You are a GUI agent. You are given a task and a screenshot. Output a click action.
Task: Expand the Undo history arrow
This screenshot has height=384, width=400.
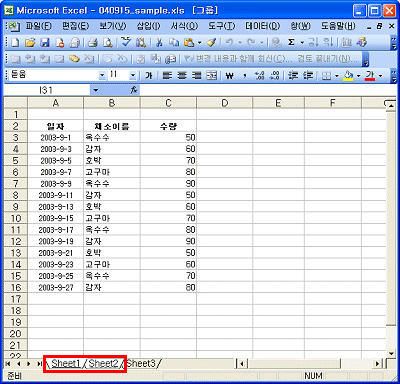point(239,42)
